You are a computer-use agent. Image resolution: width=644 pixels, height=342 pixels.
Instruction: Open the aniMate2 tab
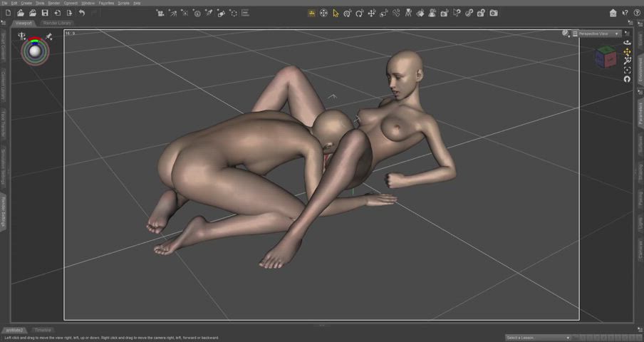14,331
